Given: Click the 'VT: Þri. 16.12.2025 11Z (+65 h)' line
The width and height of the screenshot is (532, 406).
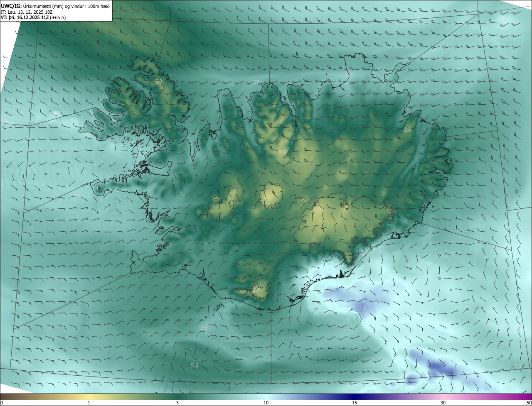Looking at the screenshot, I should (x=33, y=17).
